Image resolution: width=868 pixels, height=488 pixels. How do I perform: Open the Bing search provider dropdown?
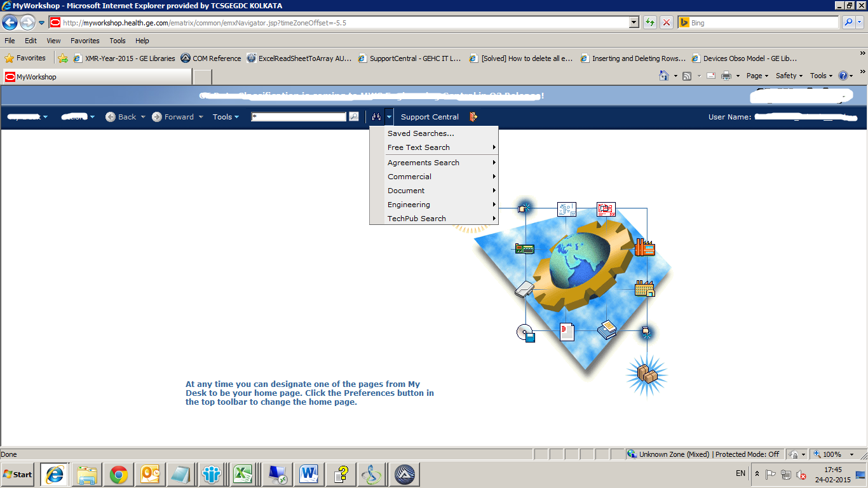tap(860, 23)
